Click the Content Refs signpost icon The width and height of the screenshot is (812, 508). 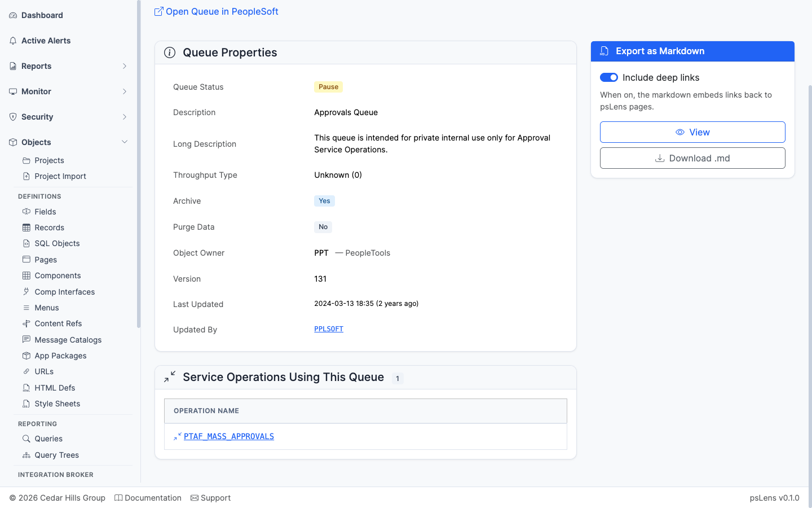(26, 323)
